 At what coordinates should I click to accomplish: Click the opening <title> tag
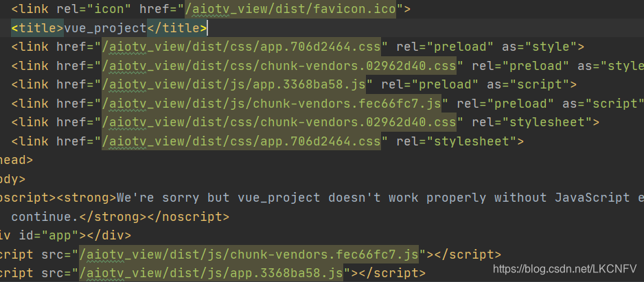[x=37, y=28]
